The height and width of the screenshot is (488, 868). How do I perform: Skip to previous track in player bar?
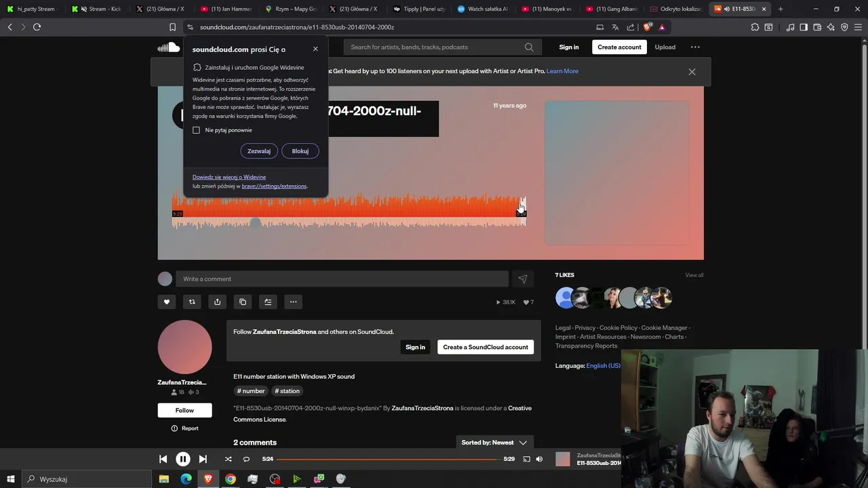(x=163, y=459)
